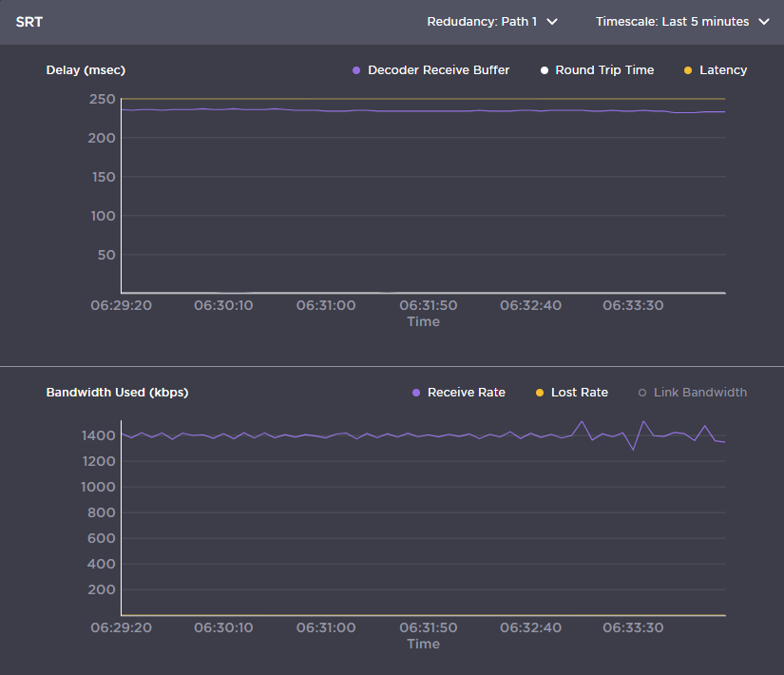This screenshot has height=675, width=784.
Task: Open the Redudancy path selector
Action: (x=491, y=22)
